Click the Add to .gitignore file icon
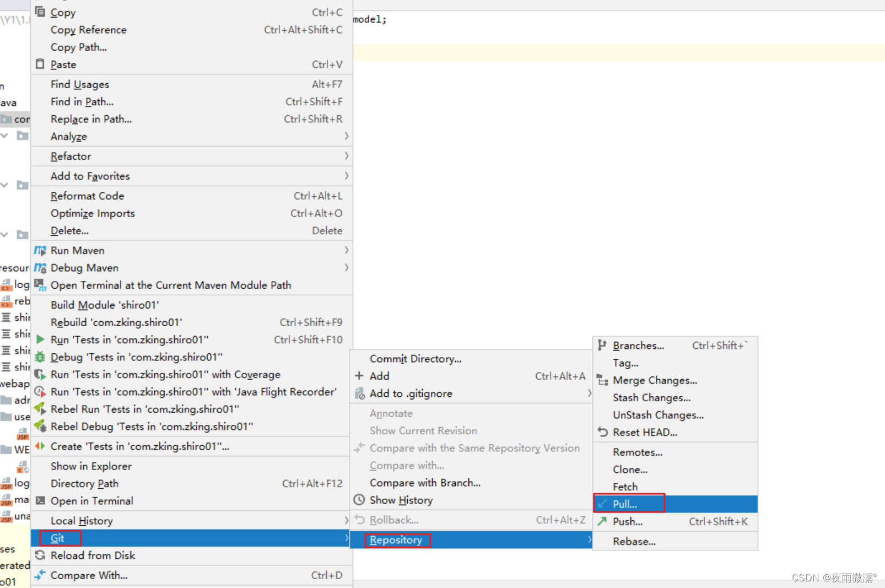 [x=359, y=393]
